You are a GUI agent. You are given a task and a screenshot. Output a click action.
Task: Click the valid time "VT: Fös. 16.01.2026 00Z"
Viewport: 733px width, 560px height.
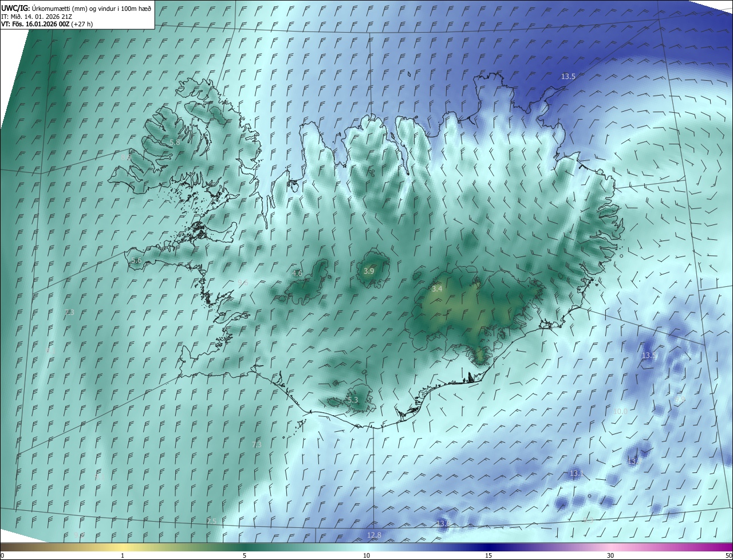36,24
